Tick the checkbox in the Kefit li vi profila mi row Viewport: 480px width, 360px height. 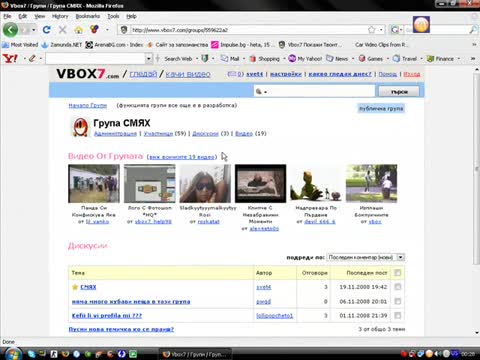click(397, 315)
